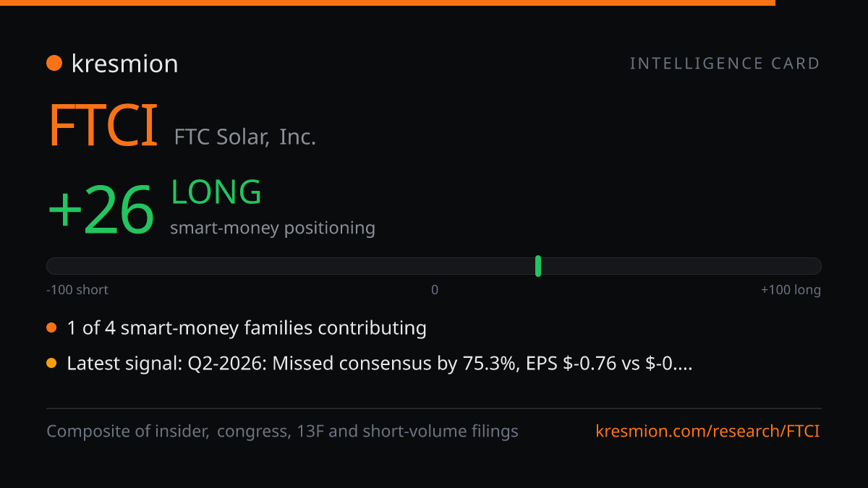Click the orange progress bar at top

388,3
